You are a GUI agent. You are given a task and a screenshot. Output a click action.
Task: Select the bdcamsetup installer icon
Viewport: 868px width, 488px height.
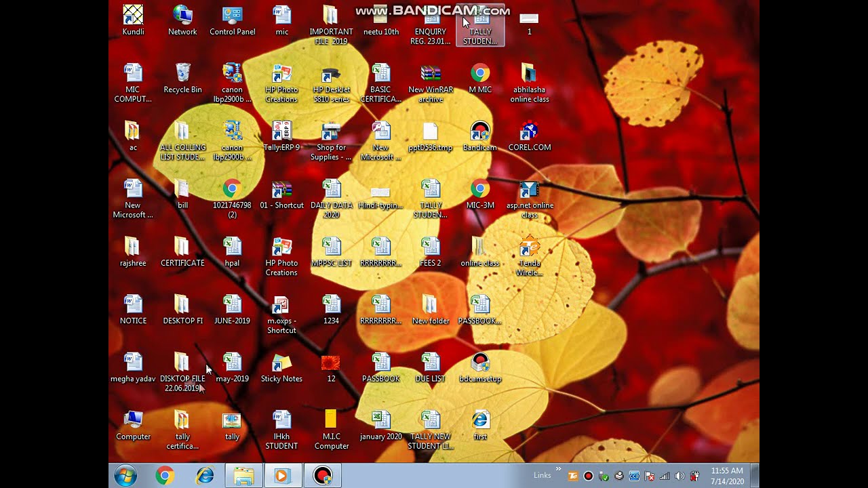point(480,367)
